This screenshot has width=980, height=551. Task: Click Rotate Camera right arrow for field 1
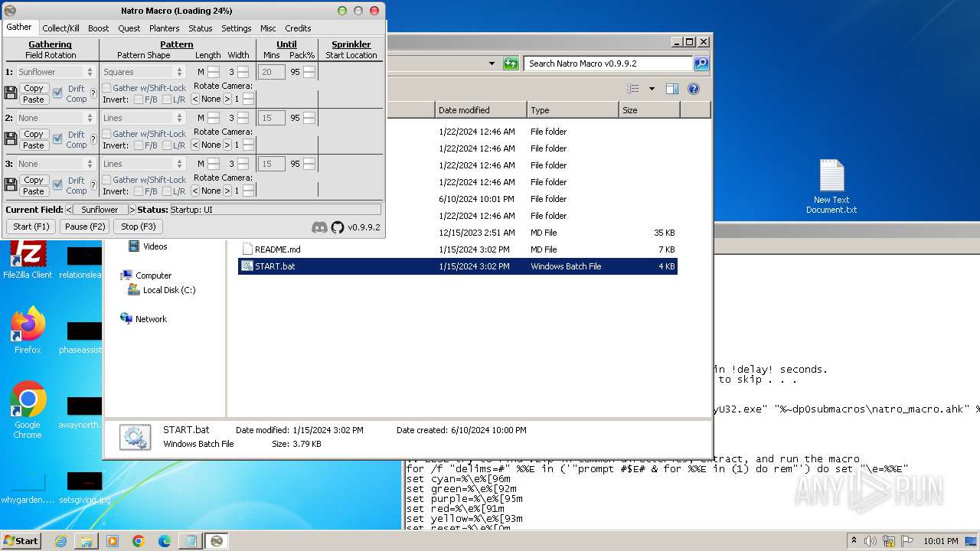227,99
